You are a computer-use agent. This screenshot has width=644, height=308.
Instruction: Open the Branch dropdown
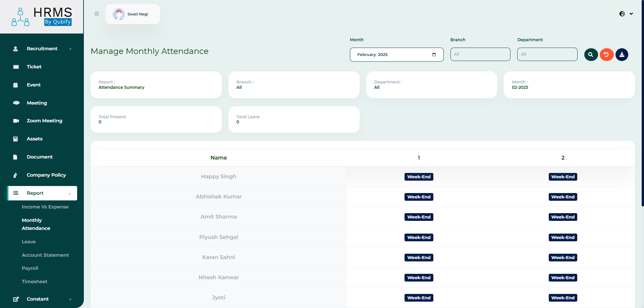pyautogui.click(x=480, y=54)
